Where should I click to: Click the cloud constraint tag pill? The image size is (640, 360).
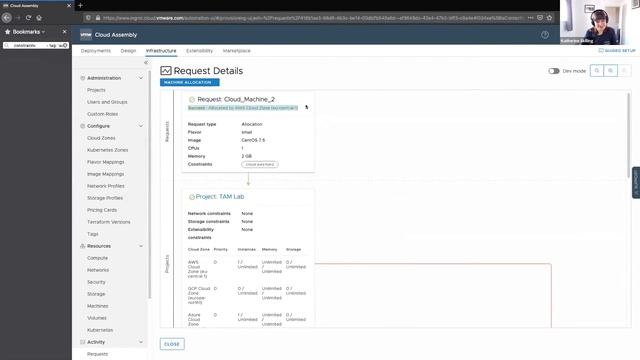click(260, 164)
